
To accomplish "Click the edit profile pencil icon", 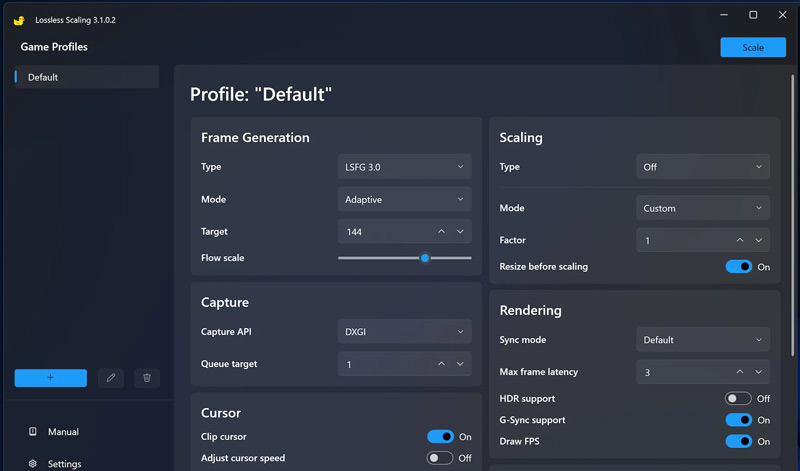I will (111, 378).
